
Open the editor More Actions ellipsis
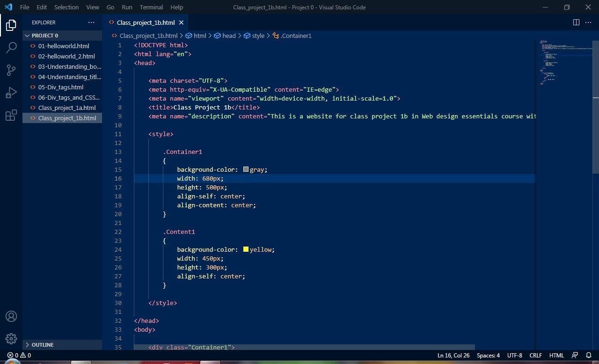click(x=589, y=22)
